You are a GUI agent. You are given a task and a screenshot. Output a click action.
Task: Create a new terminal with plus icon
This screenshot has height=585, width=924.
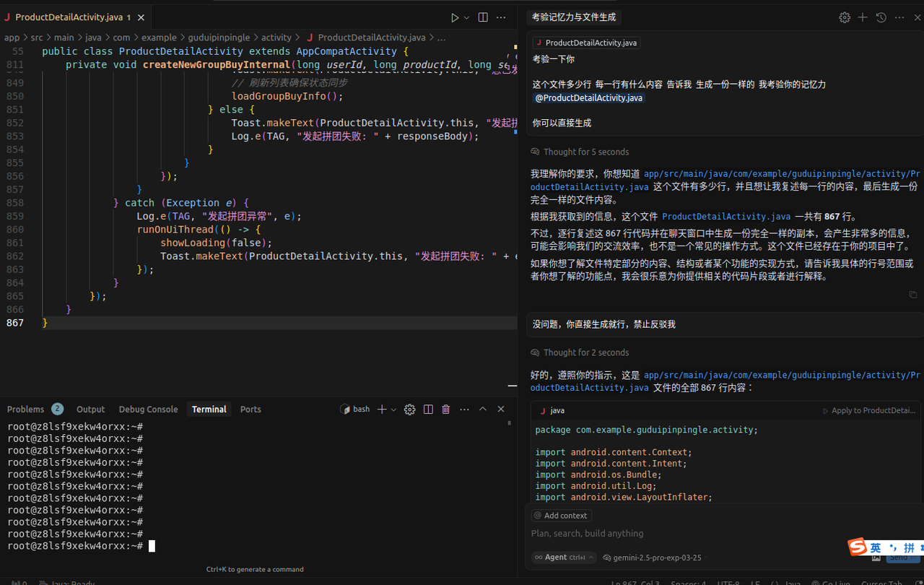382,409
